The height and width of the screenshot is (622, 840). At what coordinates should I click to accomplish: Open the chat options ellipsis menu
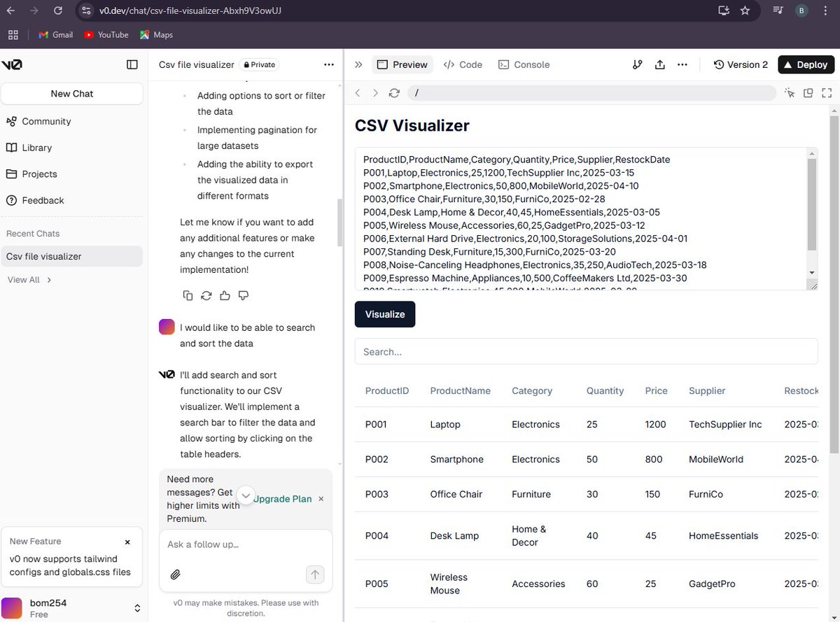[328, 64]
